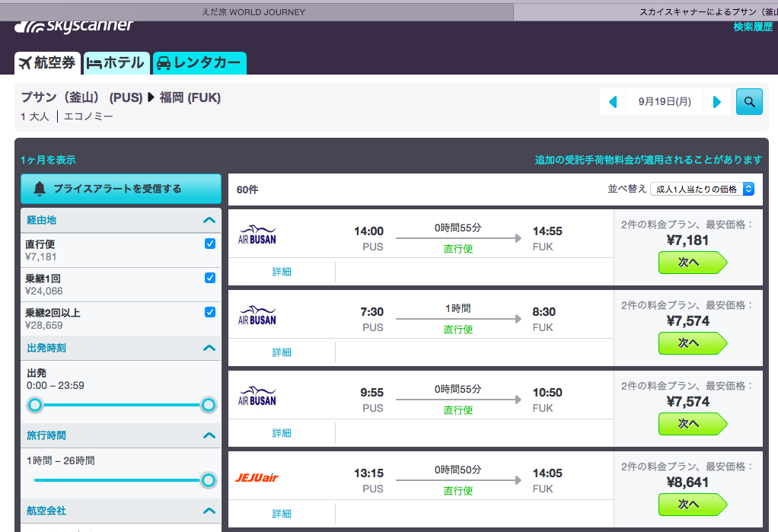Viewport: 778px width, 532px height.
Task: Open the 航空券 flights tab
Action: coord(48,63)
